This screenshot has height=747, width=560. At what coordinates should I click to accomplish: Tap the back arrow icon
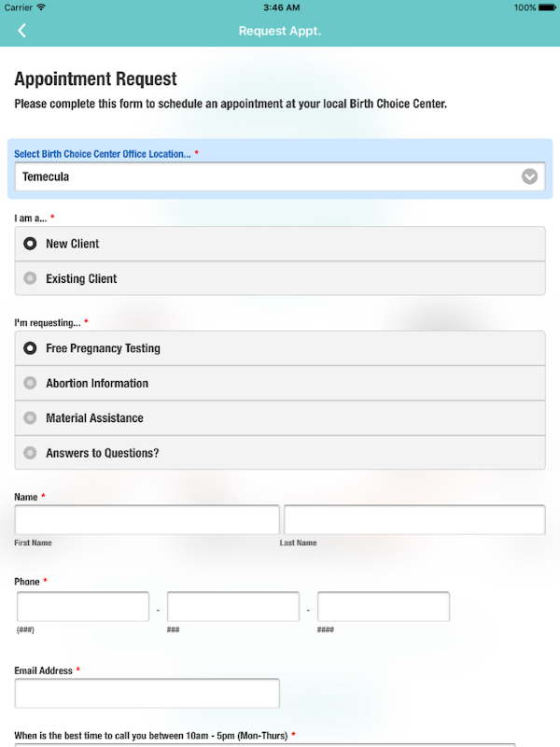tap(21, 31)
